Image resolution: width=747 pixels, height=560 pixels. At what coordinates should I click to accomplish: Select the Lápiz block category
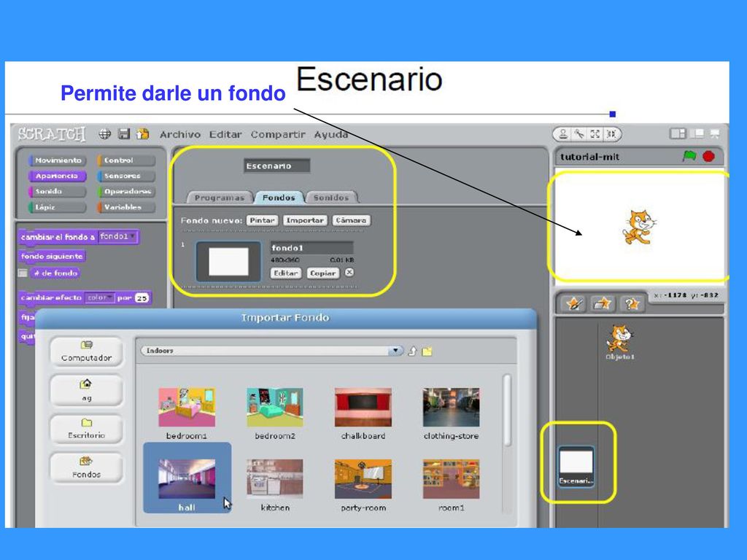click(x=57, y=207)
